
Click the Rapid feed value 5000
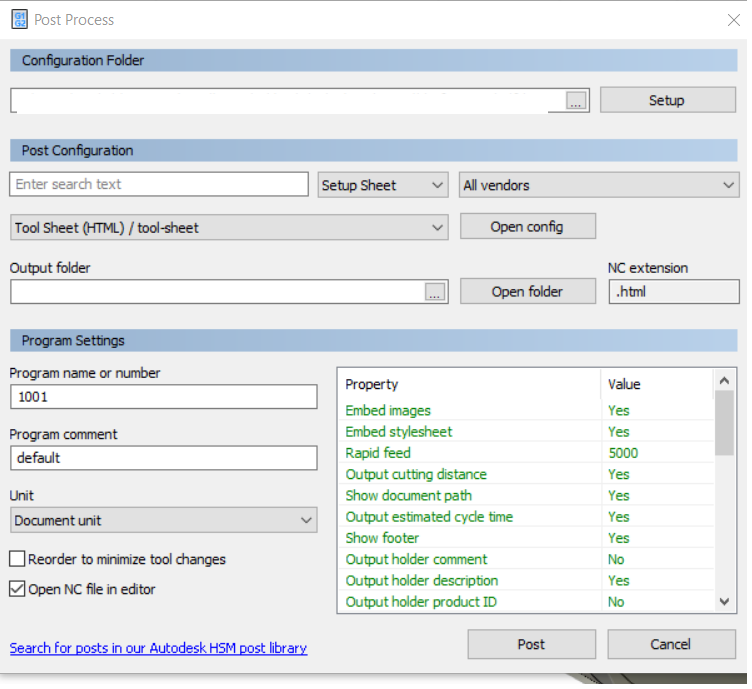coord(623,453)
